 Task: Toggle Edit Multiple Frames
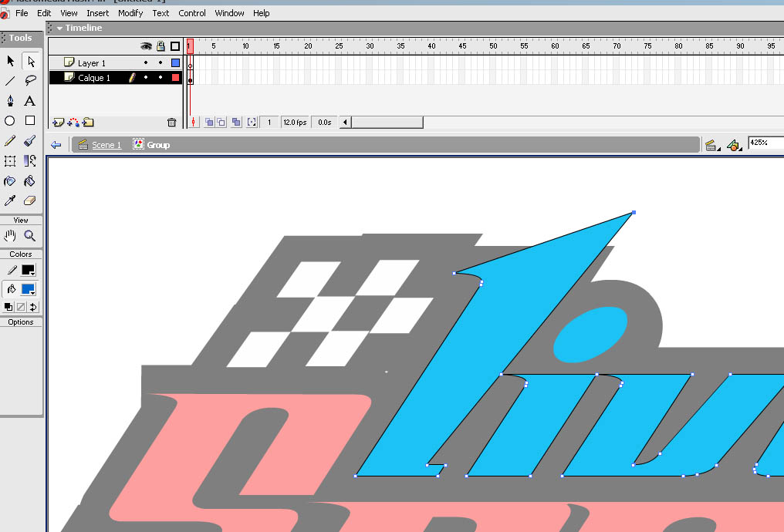click(236, 123)
